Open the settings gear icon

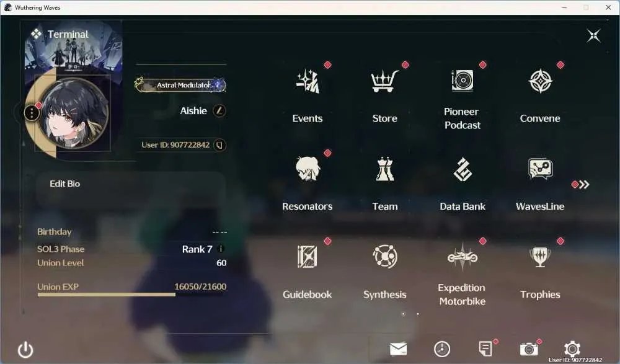pyautogui.click(x=572, y=348)
